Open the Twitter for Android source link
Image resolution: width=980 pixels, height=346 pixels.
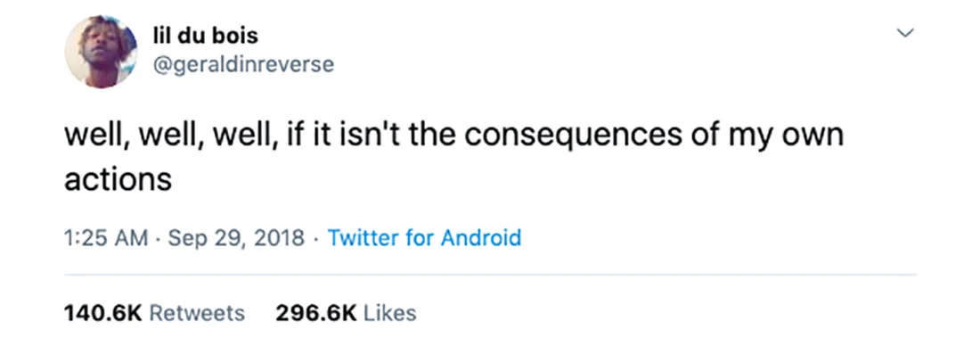coord(424,238)
